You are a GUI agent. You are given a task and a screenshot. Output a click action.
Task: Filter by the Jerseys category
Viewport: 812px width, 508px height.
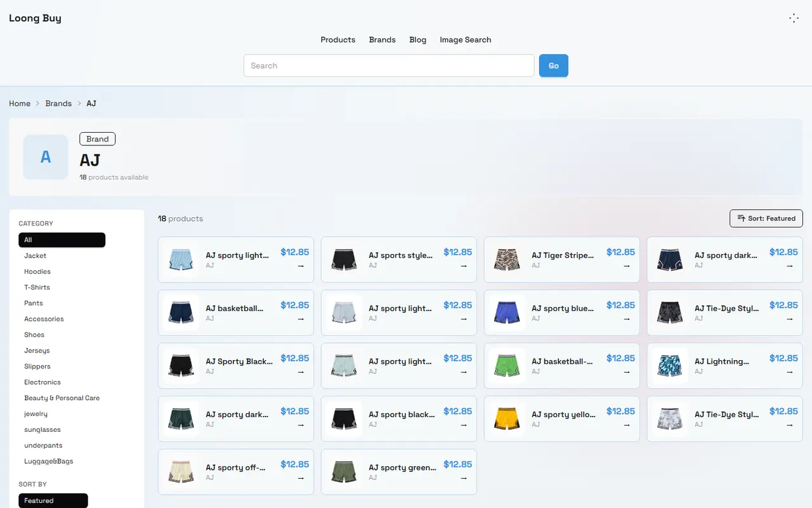click(62, 351)
